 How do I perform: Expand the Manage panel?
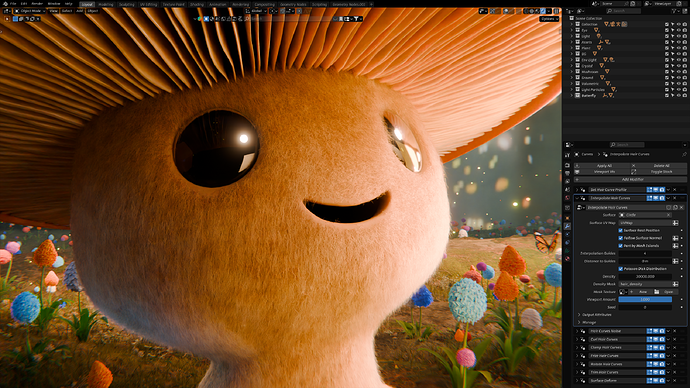tap(579, 322)
